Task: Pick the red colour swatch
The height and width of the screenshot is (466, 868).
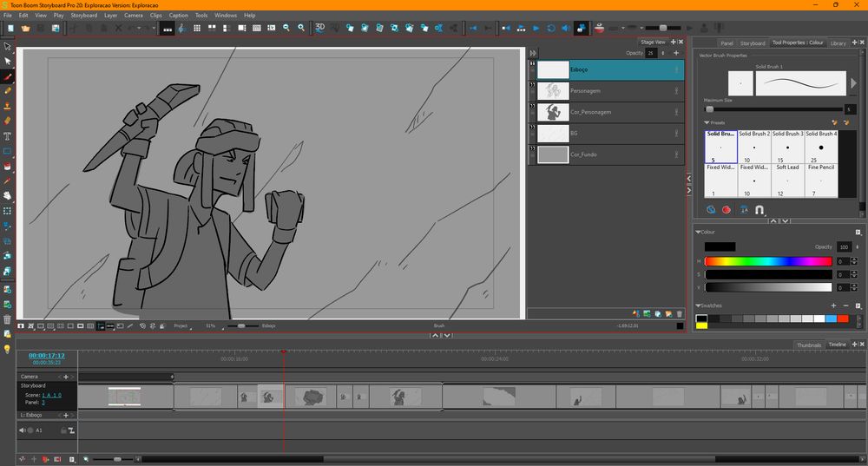Action: click(842, 318)
